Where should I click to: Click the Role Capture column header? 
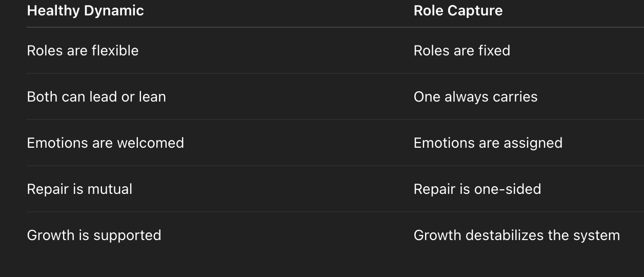[x=458, y=11]
